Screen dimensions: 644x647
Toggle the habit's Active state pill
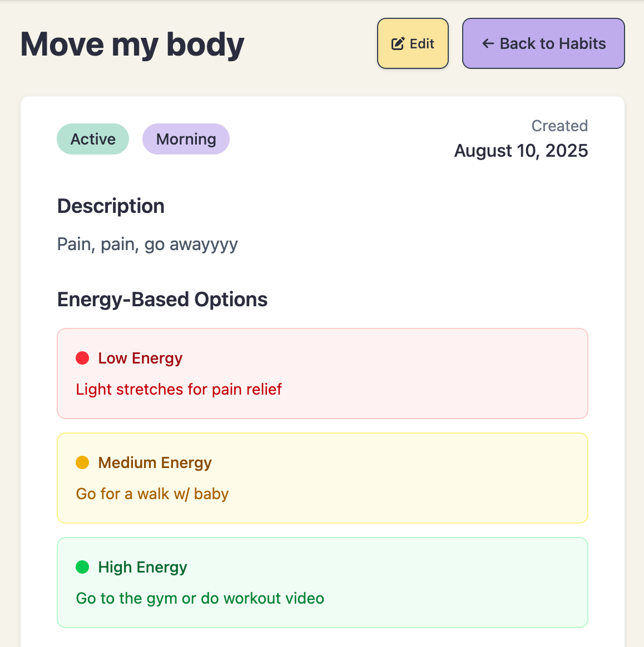click(x=92, y=139)
